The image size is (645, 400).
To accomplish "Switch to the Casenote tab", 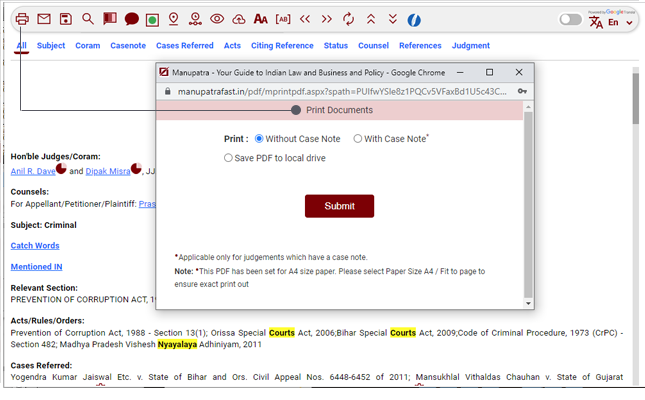I will 128,46.
